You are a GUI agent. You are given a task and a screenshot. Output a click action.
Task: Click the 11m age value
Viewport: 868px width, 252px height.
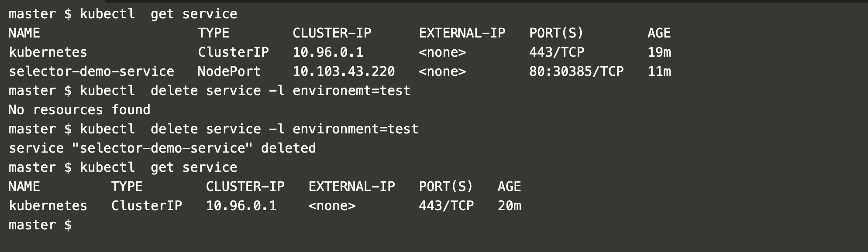click(659, 72)
